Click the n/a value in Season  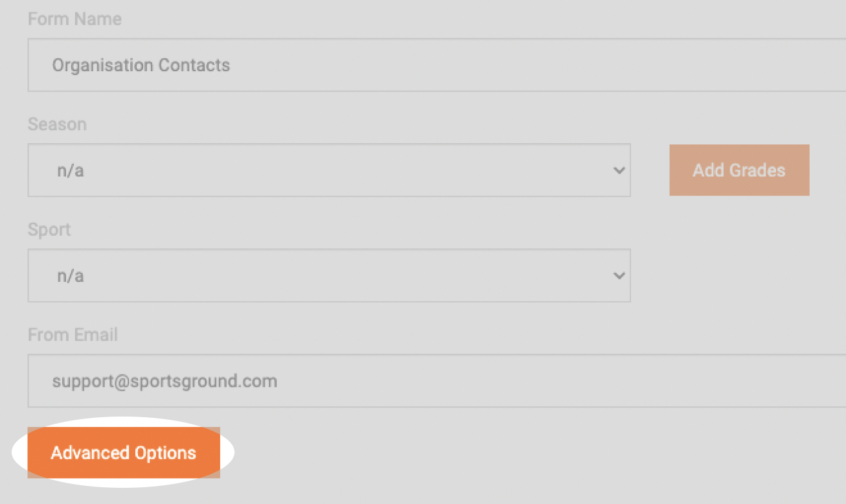coord(71,171)
